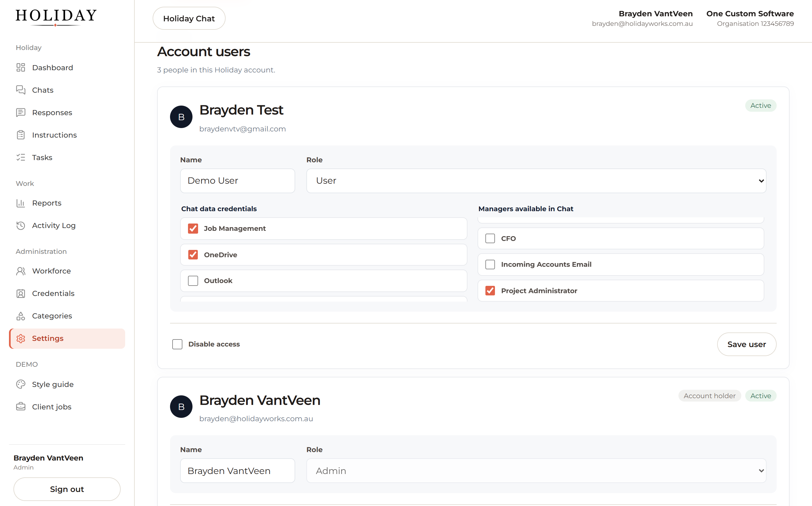Uncheck the Job Management credential
Viewport: 812px width, 506px height.
point(193,229)
